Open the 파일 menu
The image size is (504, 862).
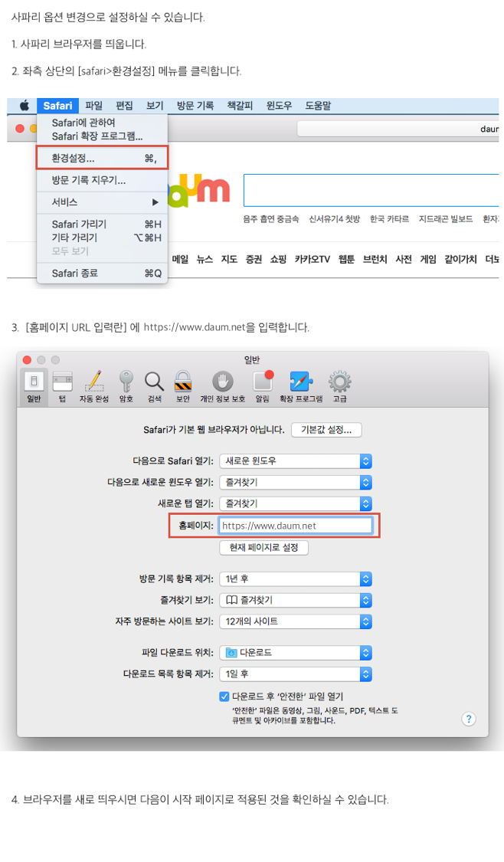94,106
